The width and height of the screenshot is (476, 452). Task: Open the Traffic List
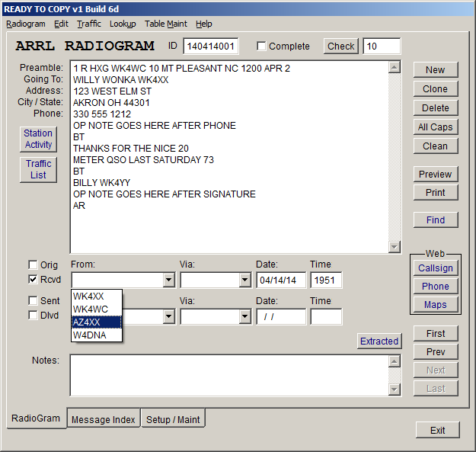pyautogui.click(x=38, y=169)
